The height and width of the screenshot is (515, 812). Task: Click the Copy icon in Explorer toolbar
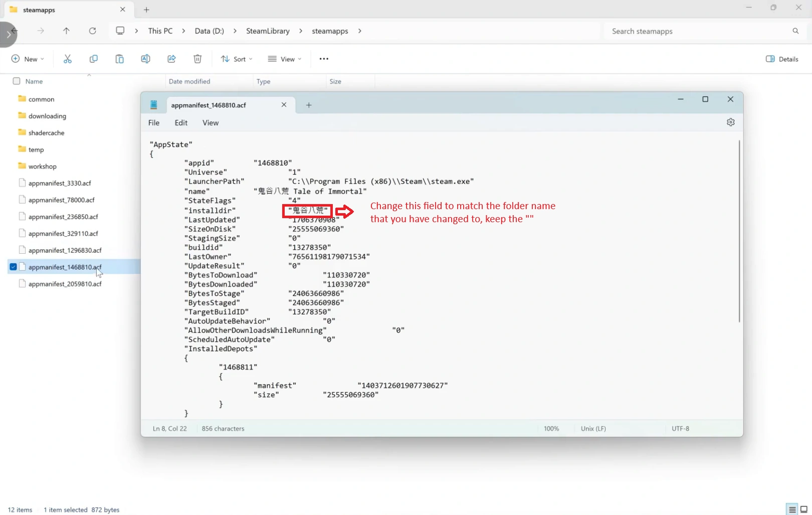94,59
